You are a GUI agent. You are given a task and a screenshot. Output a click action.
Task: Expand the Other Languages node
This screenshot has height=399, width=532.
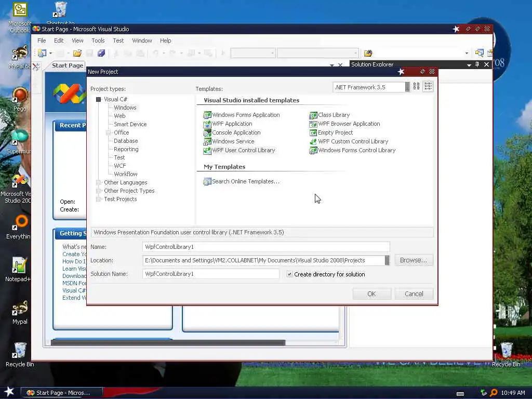click(98, 182)
